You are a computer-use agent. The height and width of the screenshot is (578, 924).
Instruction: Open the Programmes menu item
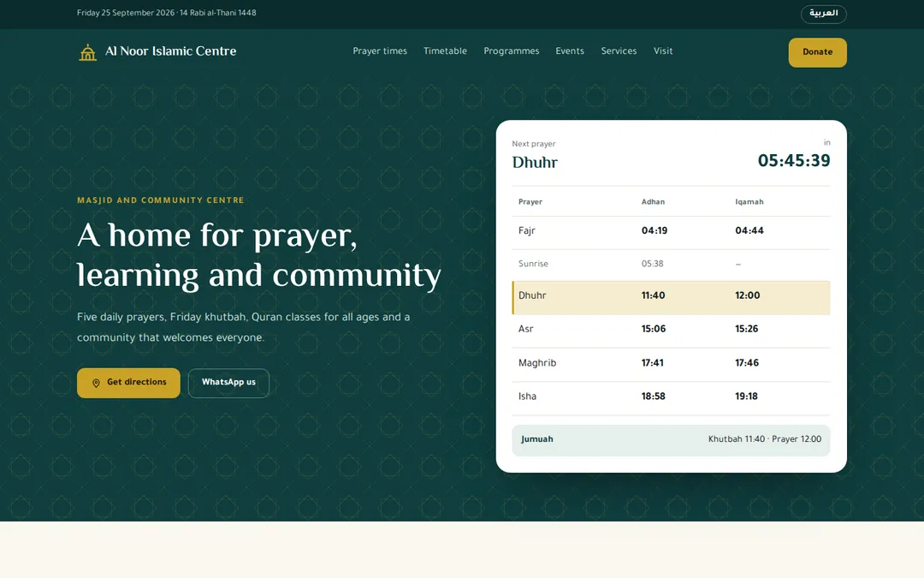[x=512, y=51]
